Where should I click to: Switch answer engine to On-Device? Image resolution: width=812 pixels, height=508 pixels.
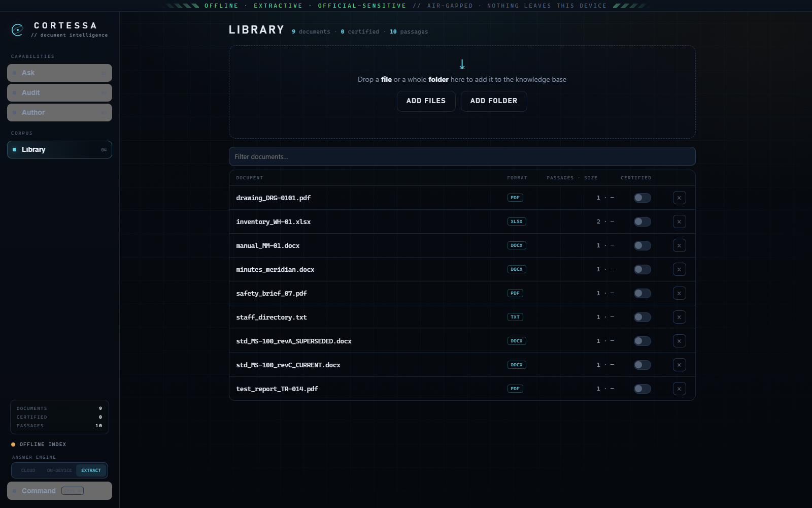(x=59, y=470)
